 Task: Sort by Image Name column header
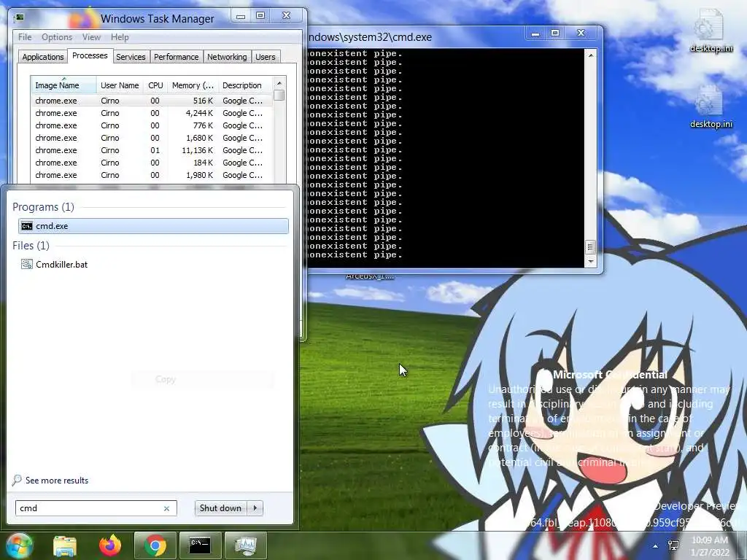(63, 85)
